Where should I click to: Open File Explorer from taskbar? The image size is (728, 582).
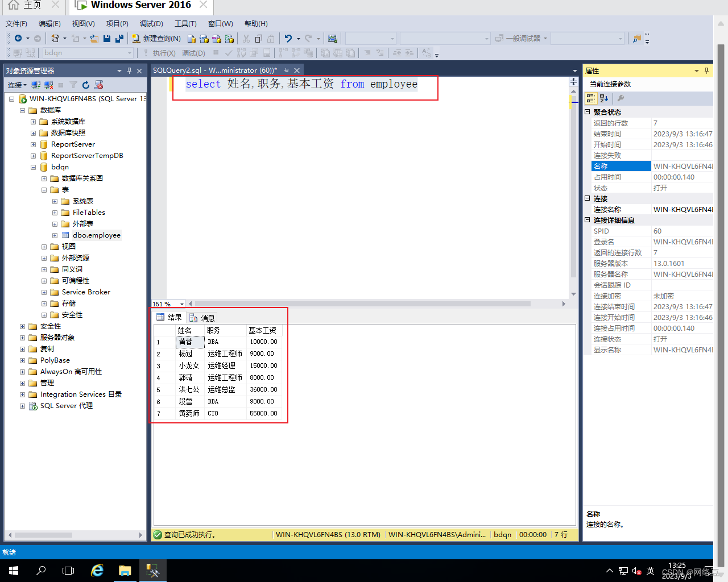(125, 570)
